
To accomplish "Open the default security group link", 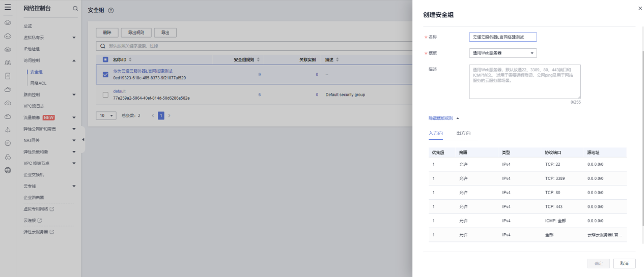I will point(119,91).
